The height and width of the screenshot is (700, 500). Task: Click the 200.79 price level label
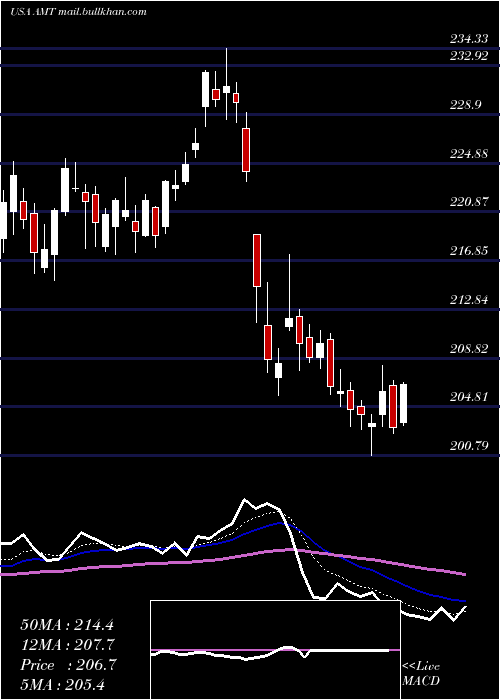[469, 446]
